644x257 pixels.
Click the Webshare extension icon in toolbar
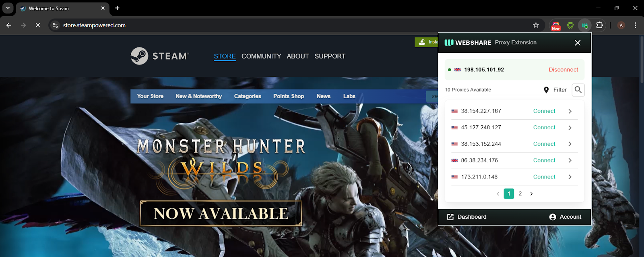pyautogui.click(x=585, y=25)
